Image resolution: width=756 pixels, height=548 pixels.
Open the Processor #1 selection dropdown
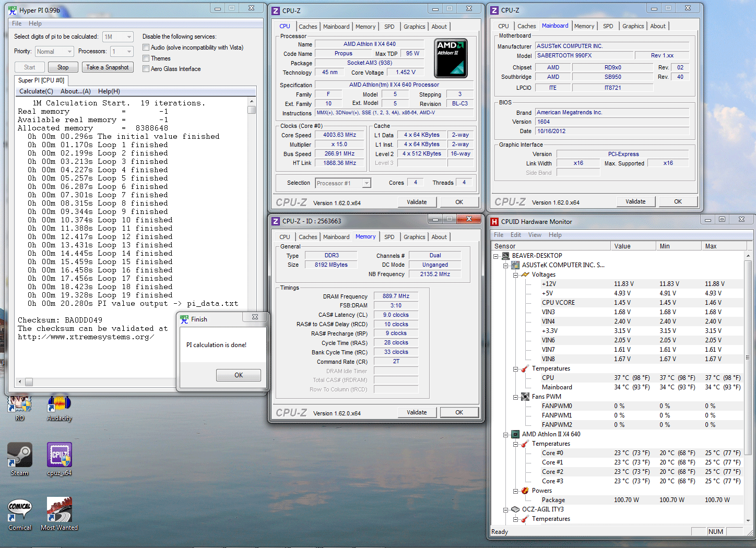pyautogui.click(x=343, y=183)
